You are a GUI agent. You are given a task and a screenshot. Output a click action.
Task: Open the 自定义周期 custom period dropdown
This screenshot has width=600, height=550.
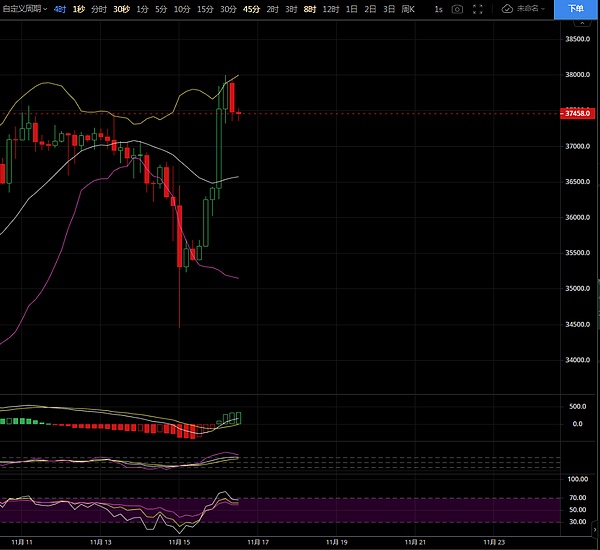pyautogui.click(x=24, y=9)
